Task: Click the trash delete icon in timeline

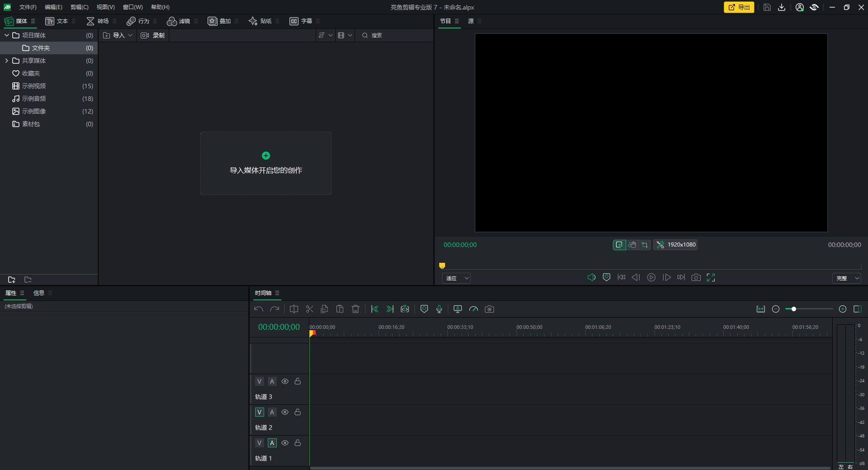Action: click(x=356, y=309)
